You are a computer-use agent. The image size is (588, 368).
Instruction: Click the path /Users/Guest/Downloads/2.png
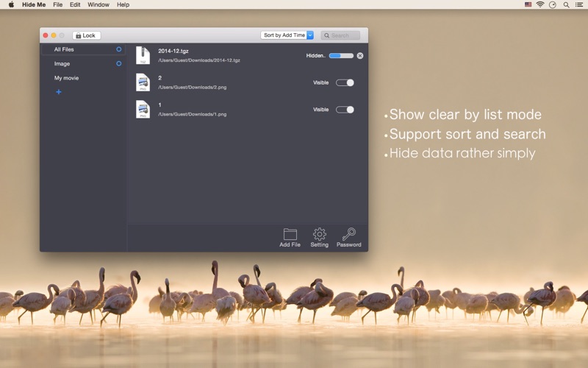(192, 87)
